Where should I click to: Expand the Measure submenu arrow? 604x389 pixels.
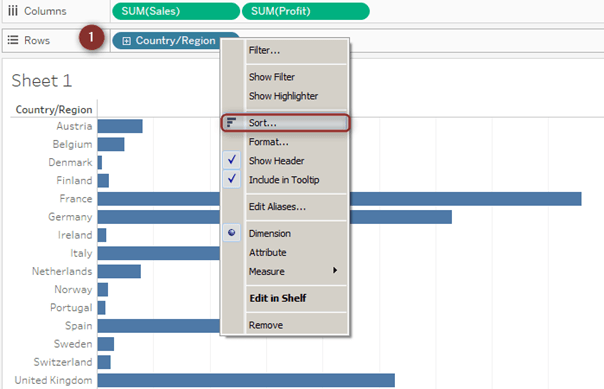click(x=335, y=270)
